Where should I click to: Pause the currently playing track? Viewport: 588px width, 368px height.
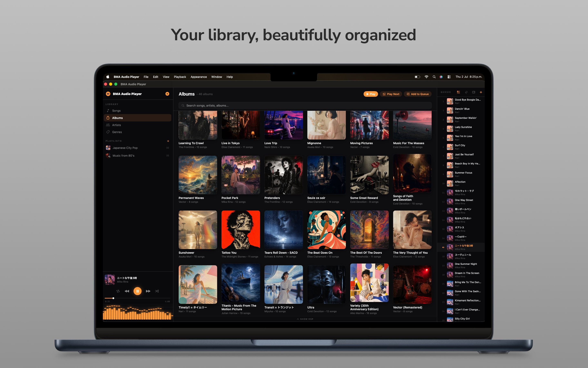[x=137, y=291]
